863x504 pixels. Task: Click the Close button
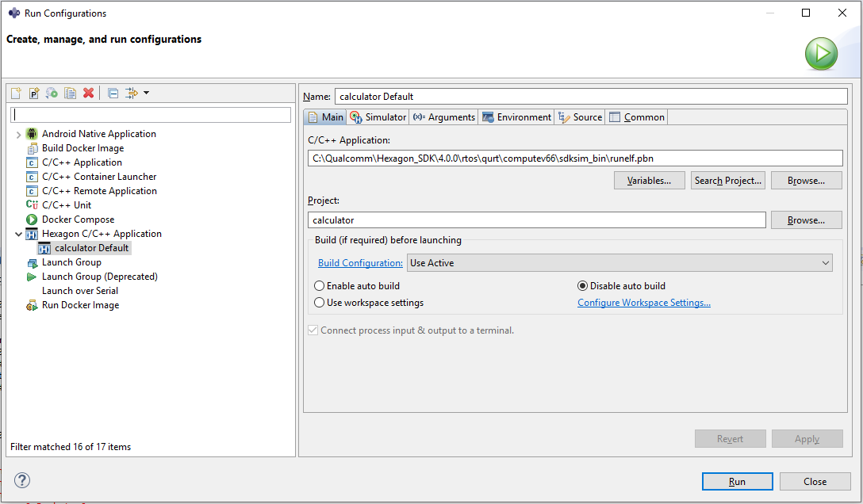(815, 482)
